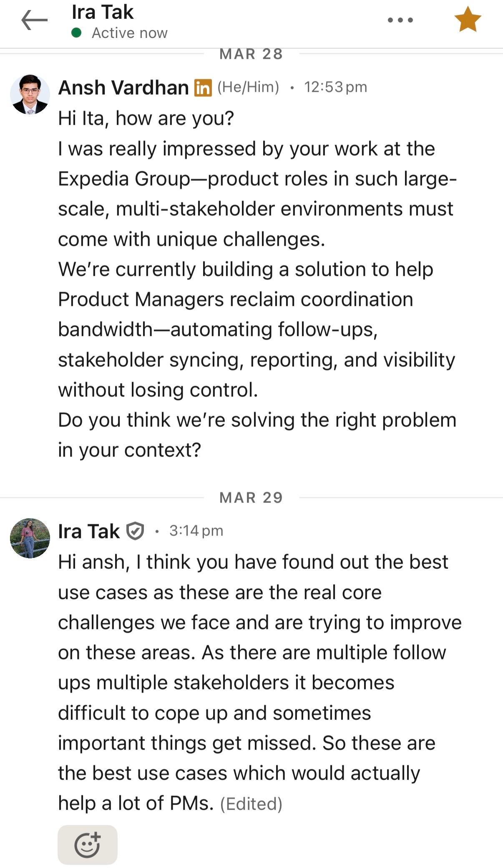Screen dimensions: 503x868
Task: Click the LinkedIn premium badge beside Ansh Vardhan
Action: click(x=203, y=88)
